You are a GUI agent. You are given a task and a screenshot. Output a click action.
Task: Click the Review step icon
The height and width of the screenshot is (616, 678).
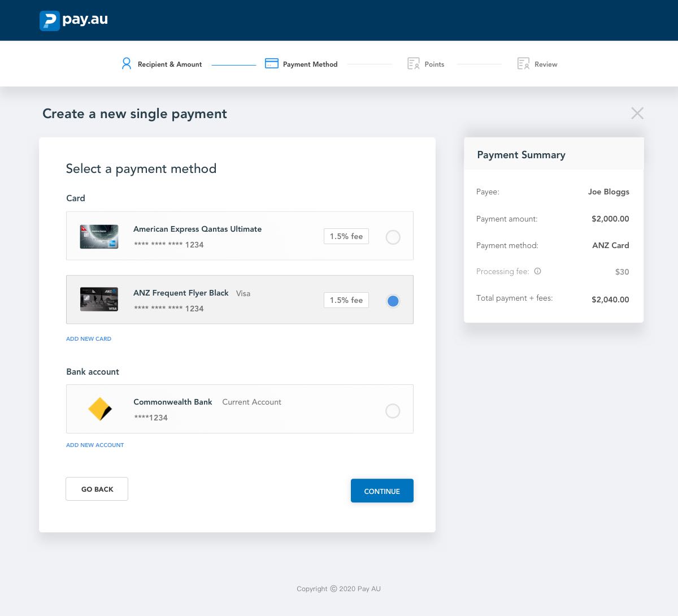coord(523,64)
